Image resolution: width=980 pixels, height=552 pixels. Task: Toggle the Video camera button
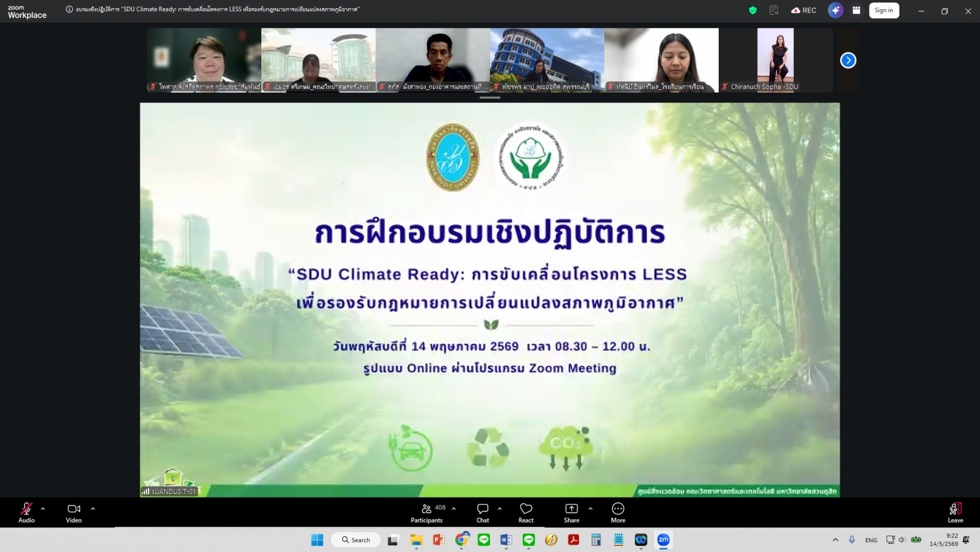73,512
